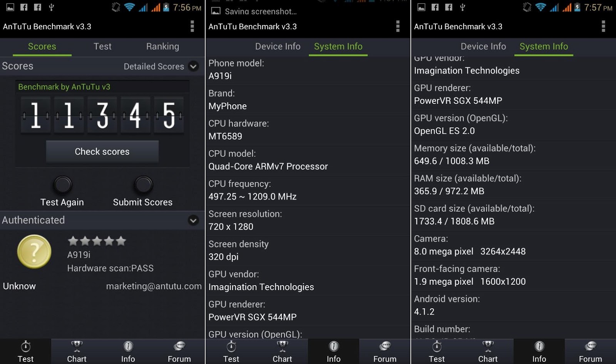Collapse the Authenticated section chevron
Viewport: 616px width, 364px height.
click(x=193, y=220)
